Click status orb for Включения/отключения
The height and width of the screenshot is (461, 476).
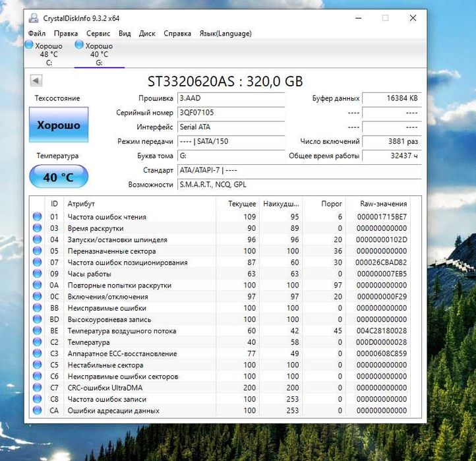[38, 296]
